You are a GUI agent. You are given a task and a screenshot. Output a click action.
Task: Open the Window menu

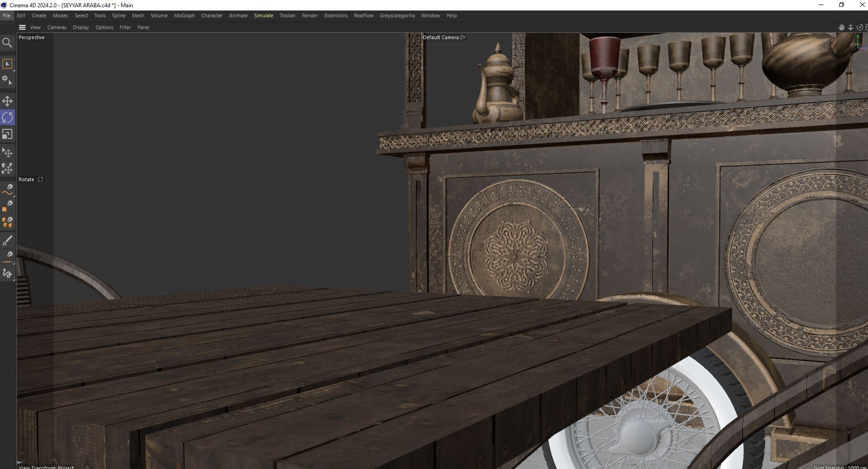coord(431,15)
